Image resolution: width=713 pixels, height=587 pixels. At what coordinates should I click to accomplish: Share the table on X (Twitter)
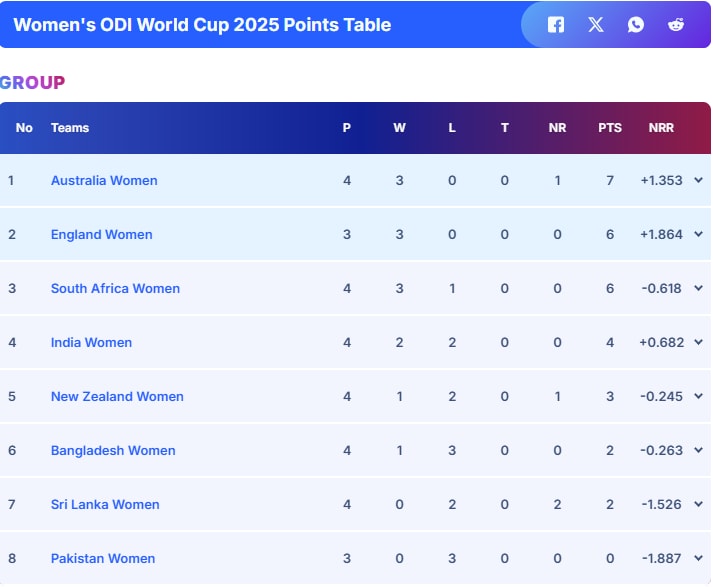pyautogui.click(x=596, y=25)
